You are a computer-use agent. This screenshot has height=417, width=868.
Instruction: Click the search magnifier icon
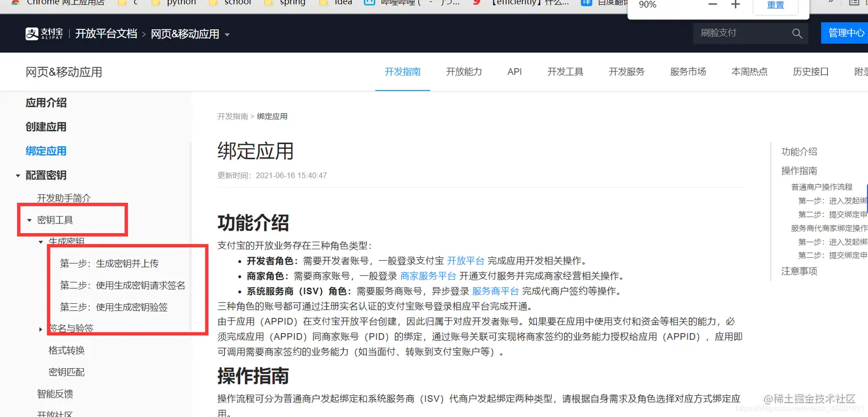797,33
